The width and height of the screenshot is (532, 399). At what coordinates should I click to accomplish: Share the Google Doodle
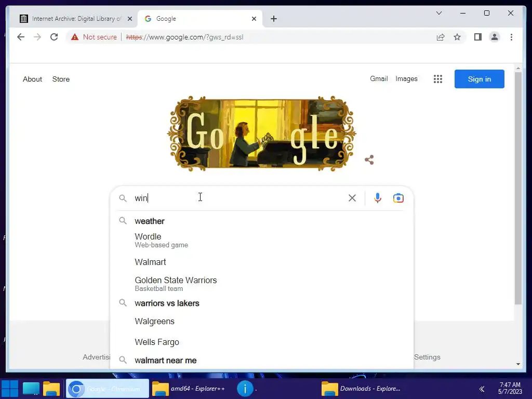coord(369,160)
